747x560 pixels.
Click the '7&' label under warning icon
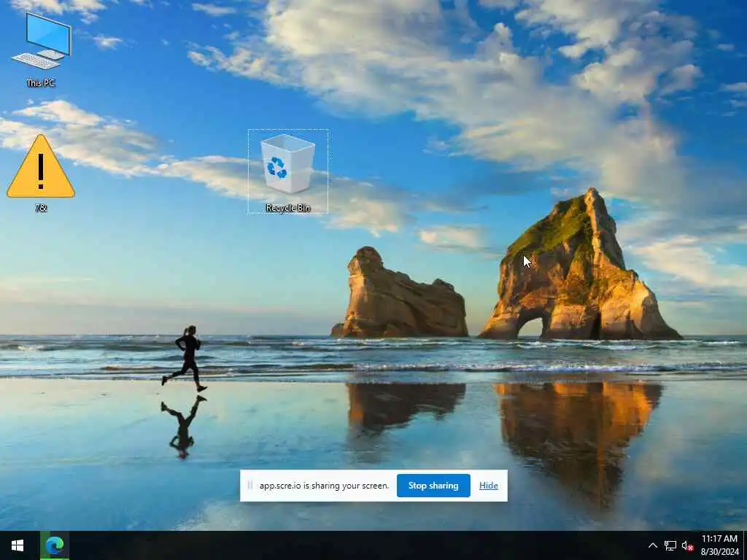(x=41, y=208)
